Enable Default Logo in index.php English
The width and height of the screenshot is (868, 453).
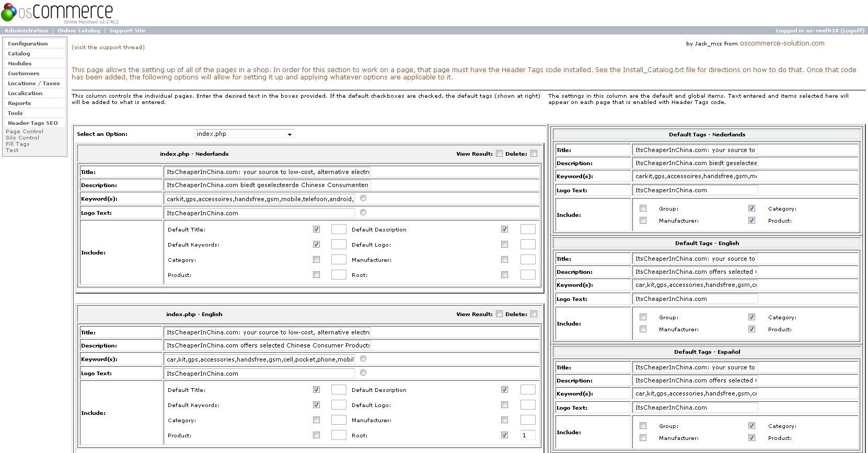coord(505,405)
